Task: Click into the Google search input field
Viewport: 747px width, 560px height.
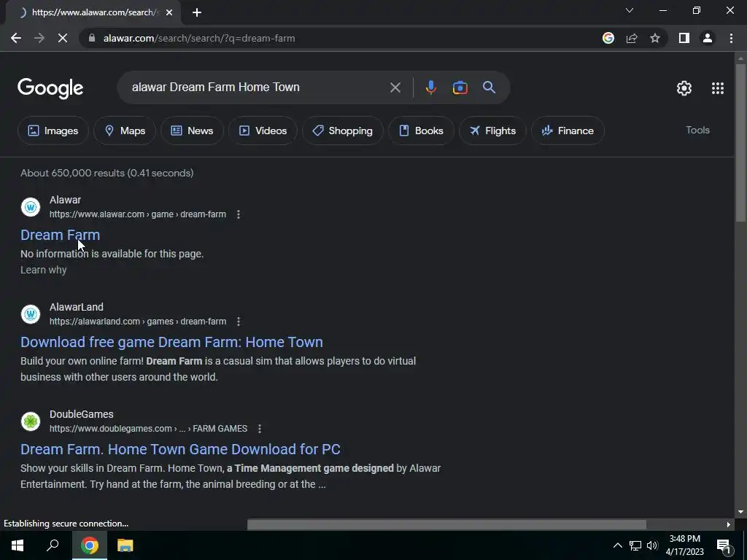Action: [x=258, y=87]
